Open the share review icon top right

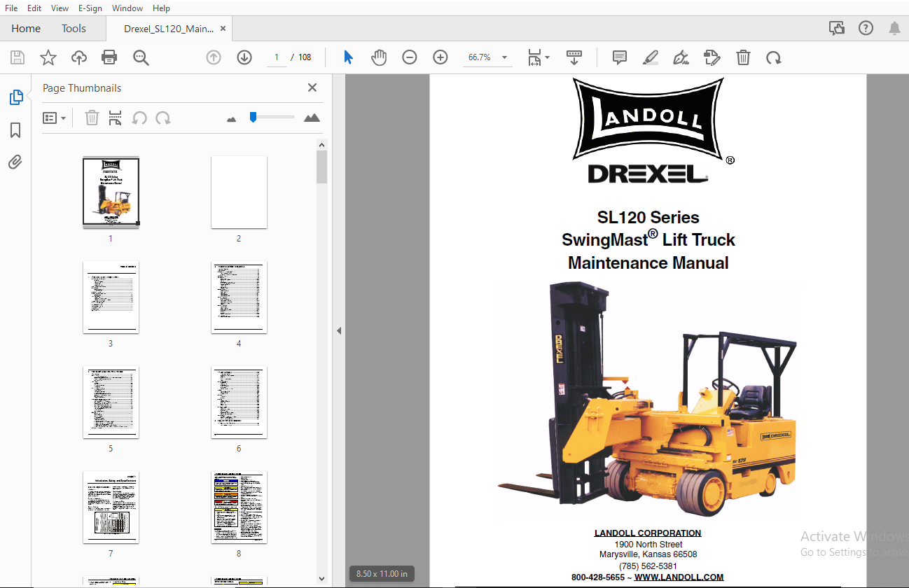tap(836, 28)
